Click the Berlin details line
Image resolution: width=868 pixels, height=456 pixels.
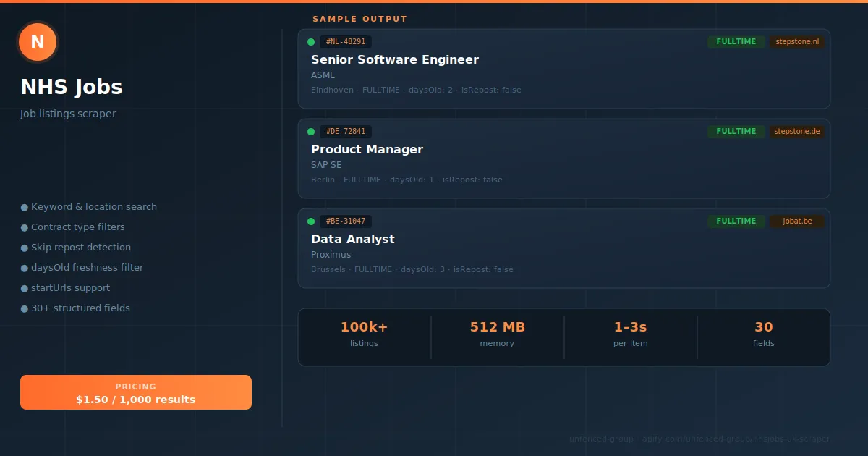pyautogui.click(x=407, y=180)
